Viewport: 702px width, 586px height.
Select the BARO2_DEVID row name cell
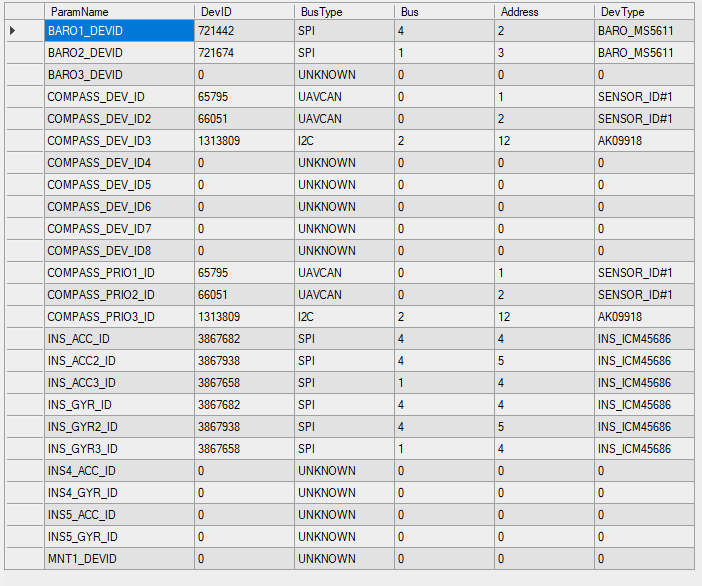coord(118,53)
